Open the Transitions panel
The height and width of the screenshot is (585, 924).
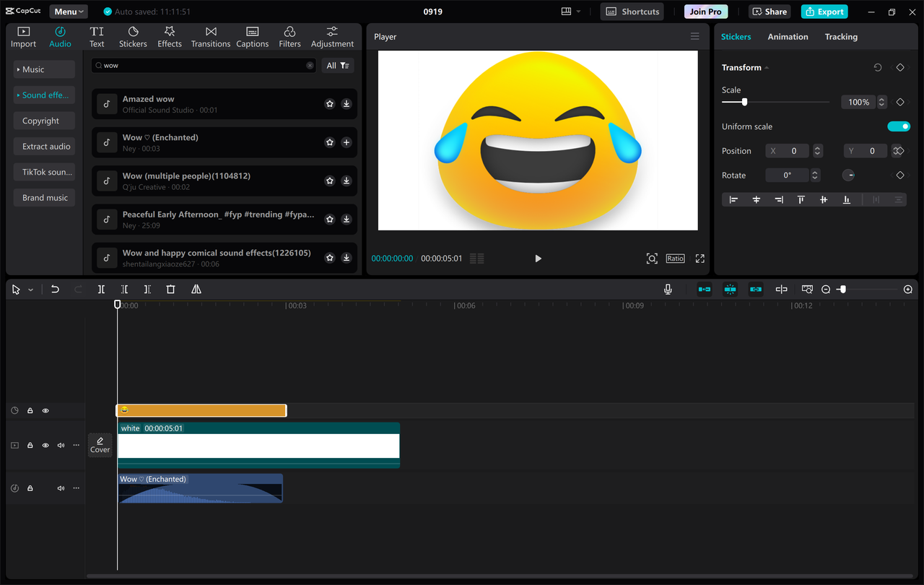pos(210,36)
